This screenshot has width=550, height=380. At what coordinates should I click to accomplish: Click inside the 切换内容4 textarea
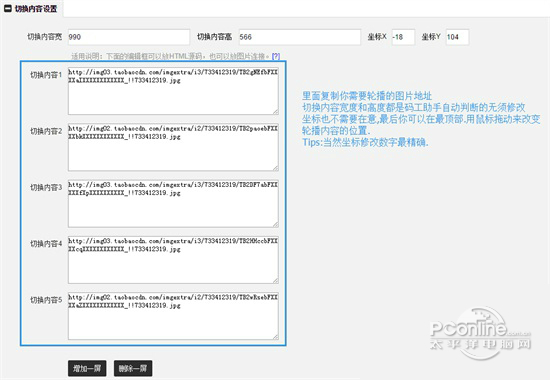[173, 260]
